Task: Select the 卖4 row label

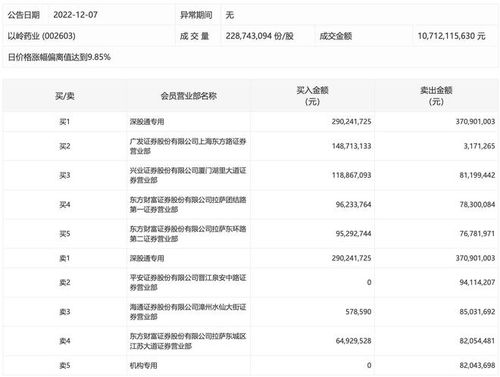Action: coord(65,341)
